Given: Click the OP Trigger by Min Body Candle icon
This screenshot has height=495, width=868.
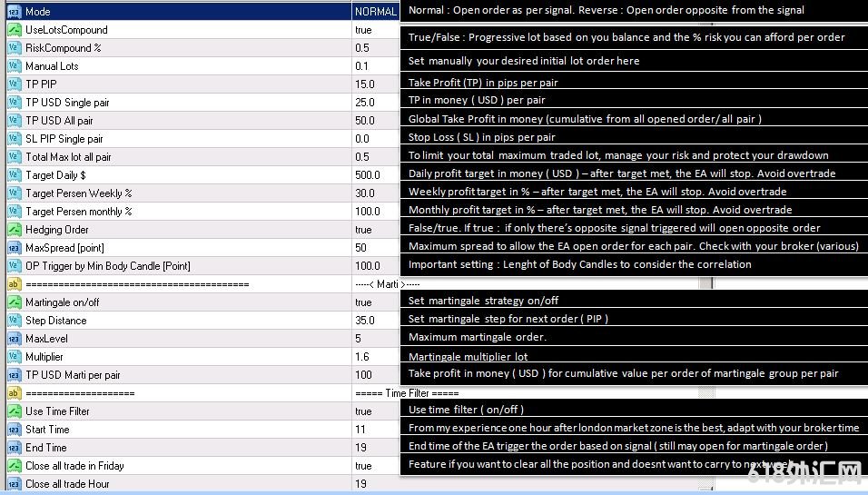Looking at the screenshot, I should click(14, 266).
